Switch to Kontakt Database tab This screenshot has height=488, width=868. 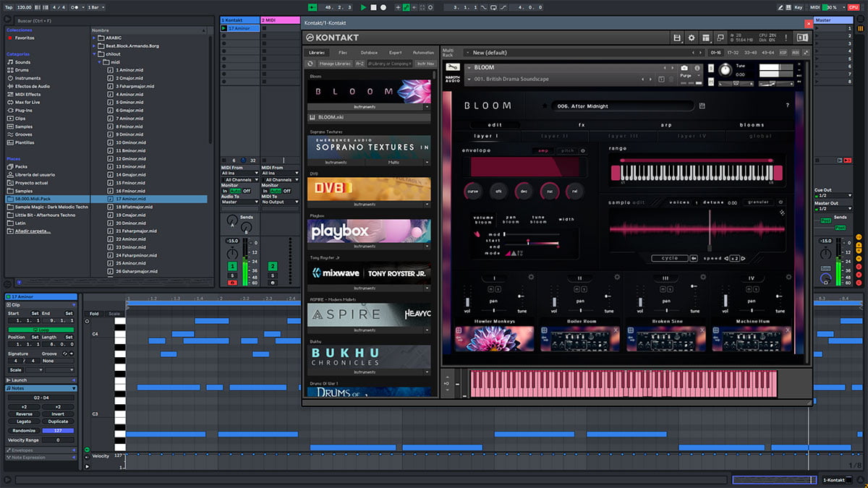click(x=369, y=53)
